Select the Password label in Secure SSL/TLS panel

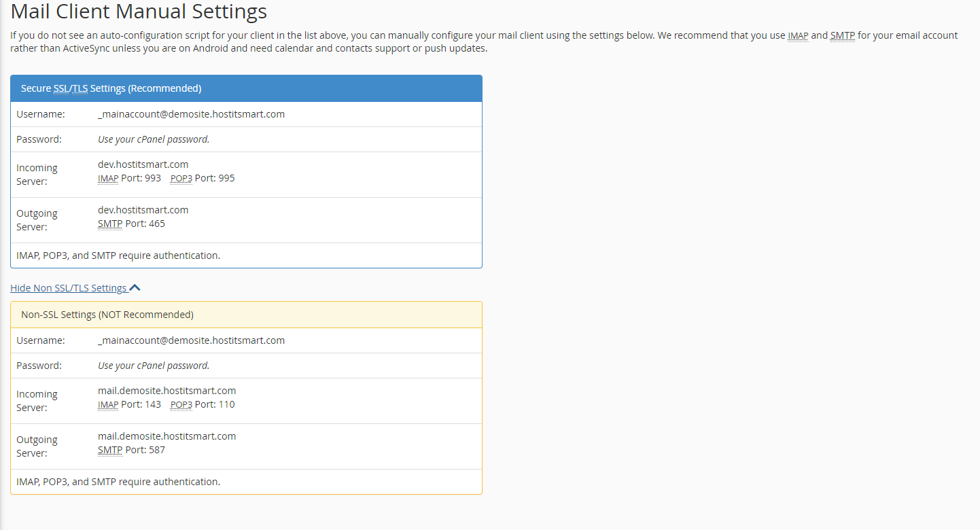point(39,139)
